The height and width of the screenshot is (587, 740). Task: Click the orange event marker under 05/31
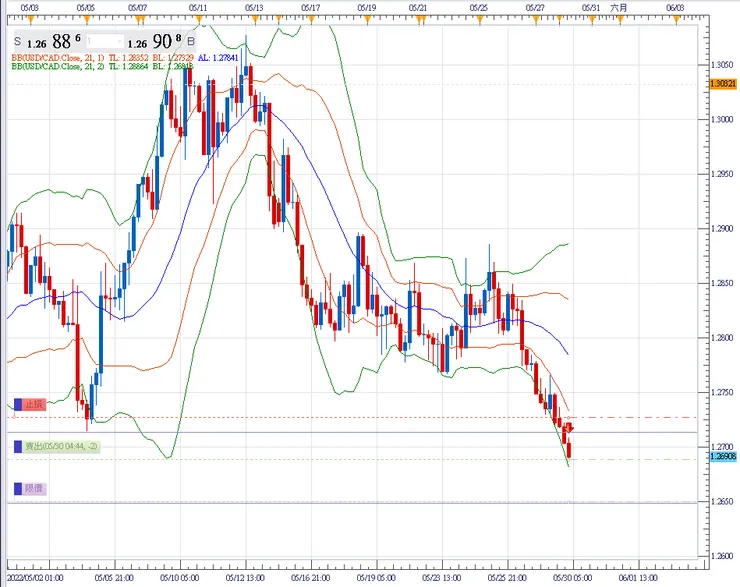click(592, 19)
